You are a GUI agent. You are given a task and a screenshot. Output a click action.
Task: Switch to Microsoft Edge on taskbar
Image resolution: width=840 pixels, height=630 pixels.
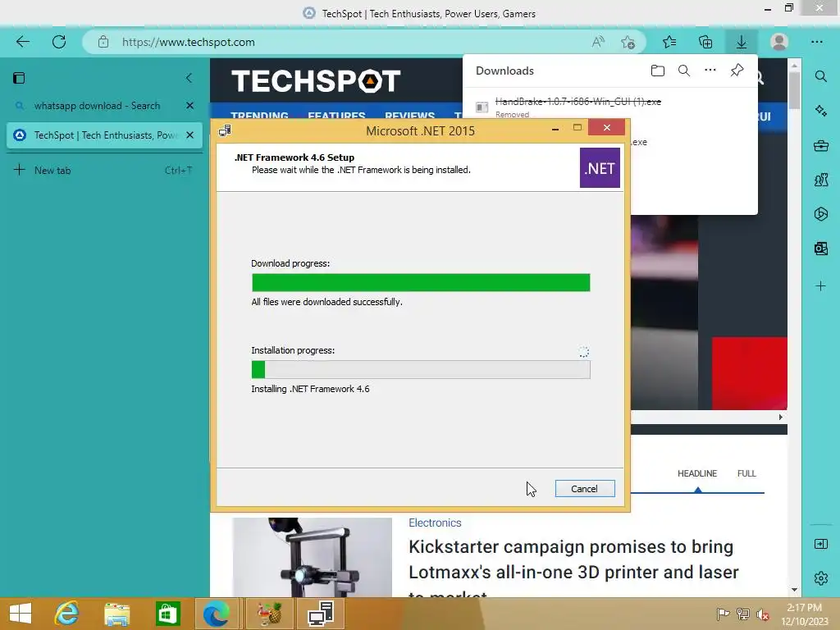(217, 614)
